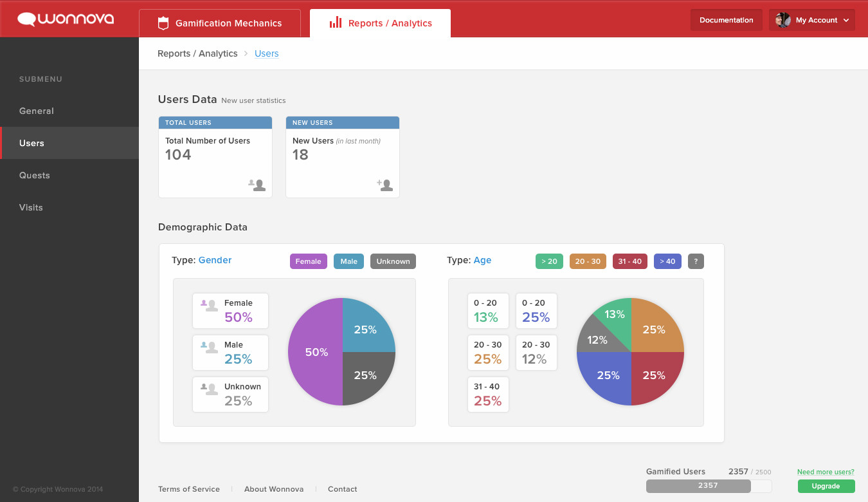Toggle the > 40 age filter
This screenshot has height=502, width=868.
pos(667,261)
